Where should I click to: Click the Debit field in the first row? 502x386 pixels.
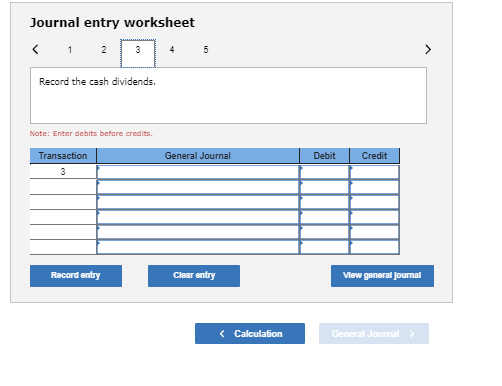click(x=324, y=172)
